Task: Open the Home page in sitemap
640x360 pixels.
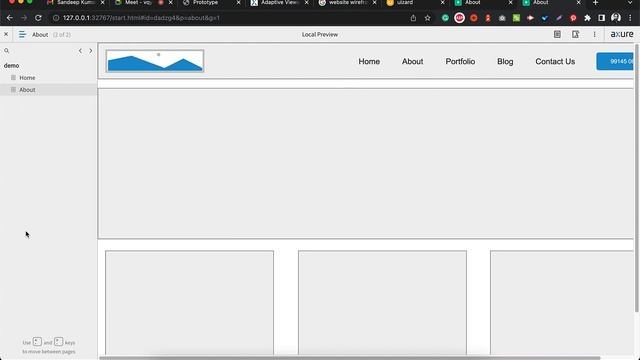Action: click(x=27, y=78)
